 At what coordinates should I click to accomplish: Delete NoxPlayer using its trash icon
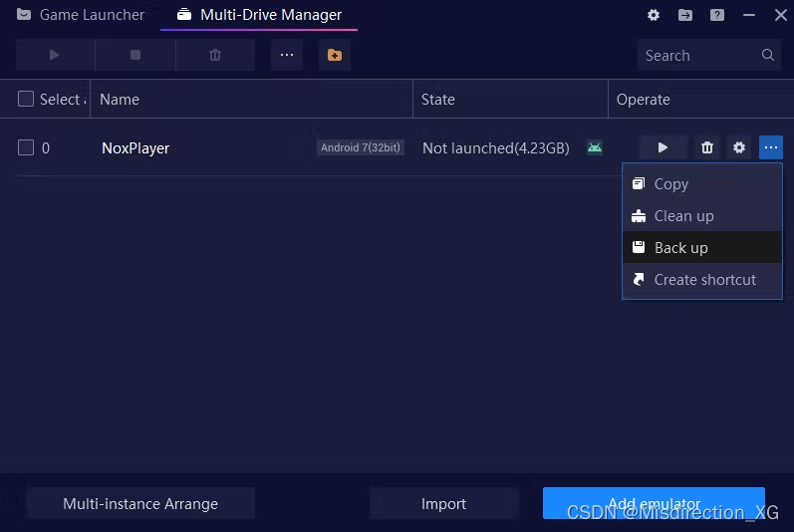pyautogui.click(x=707, y=147)
